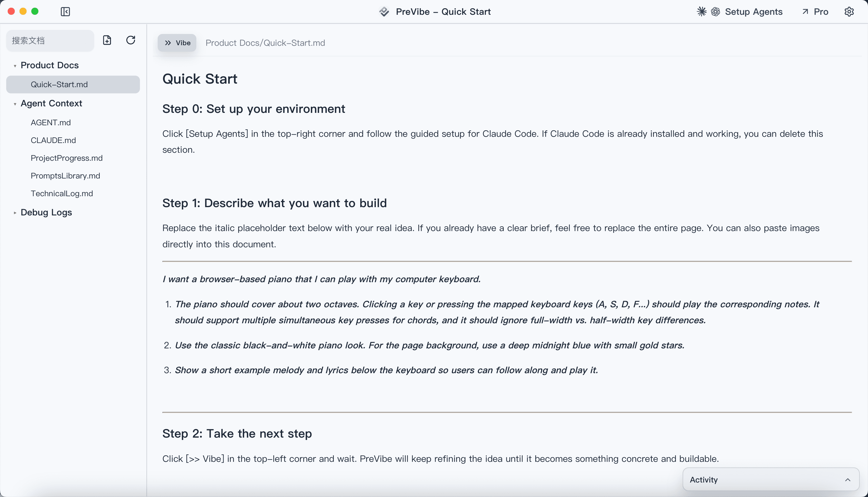Viewport: 868px width, 497px height.
Task: Click the Activity panel label
Action: [x=703, y=480]
